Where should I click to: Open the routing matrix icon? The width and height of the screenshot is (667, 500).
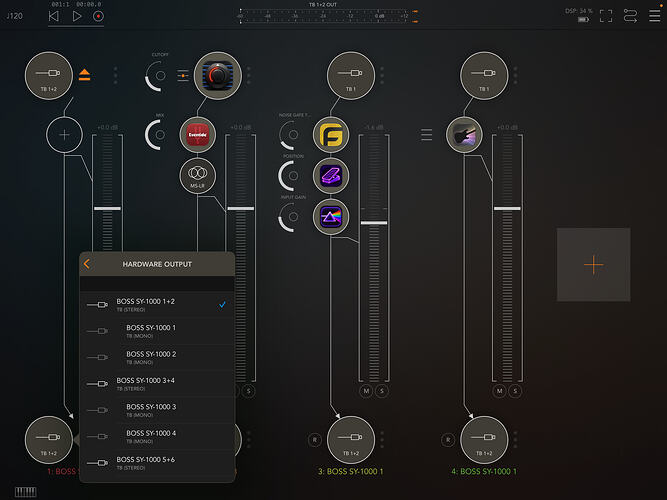coord(630,16)
